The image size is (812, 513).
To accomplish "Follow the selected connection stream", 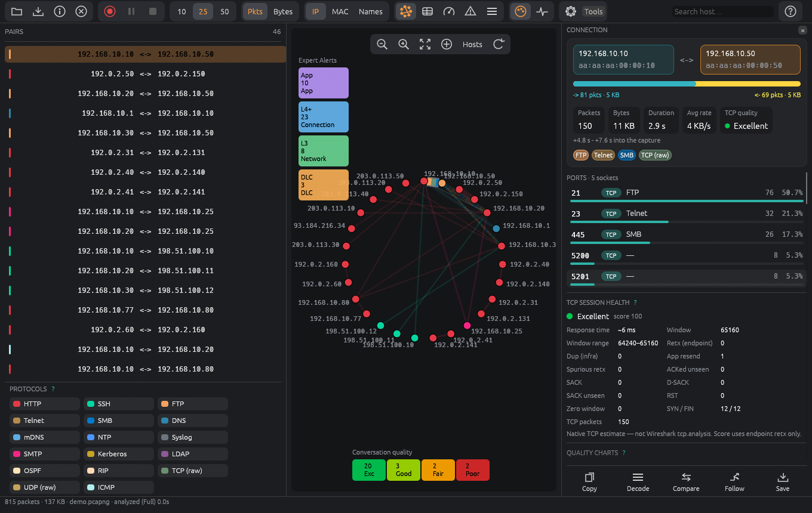I will [x=734, y=482].
